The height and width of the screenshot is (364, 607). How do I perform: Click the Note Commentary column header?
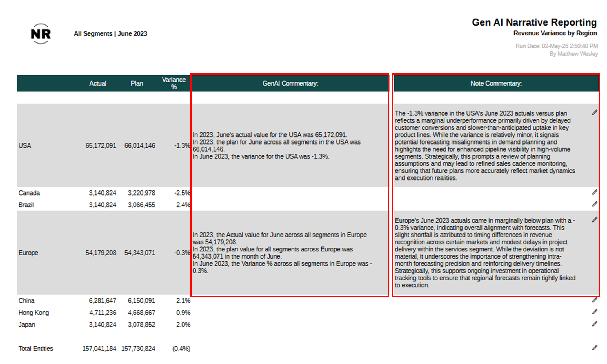496,83
